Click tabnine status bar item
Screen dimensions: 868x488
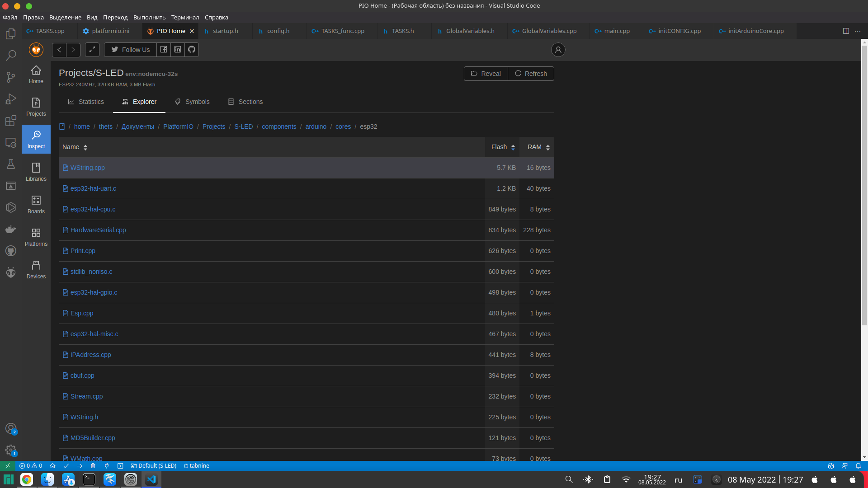(196, 466)
